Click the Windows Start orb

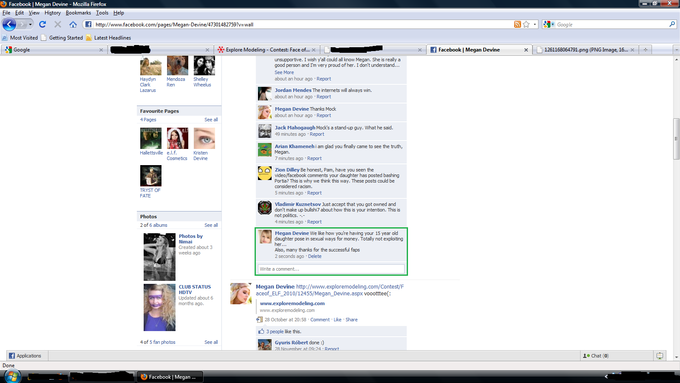[x=12, y=376]
